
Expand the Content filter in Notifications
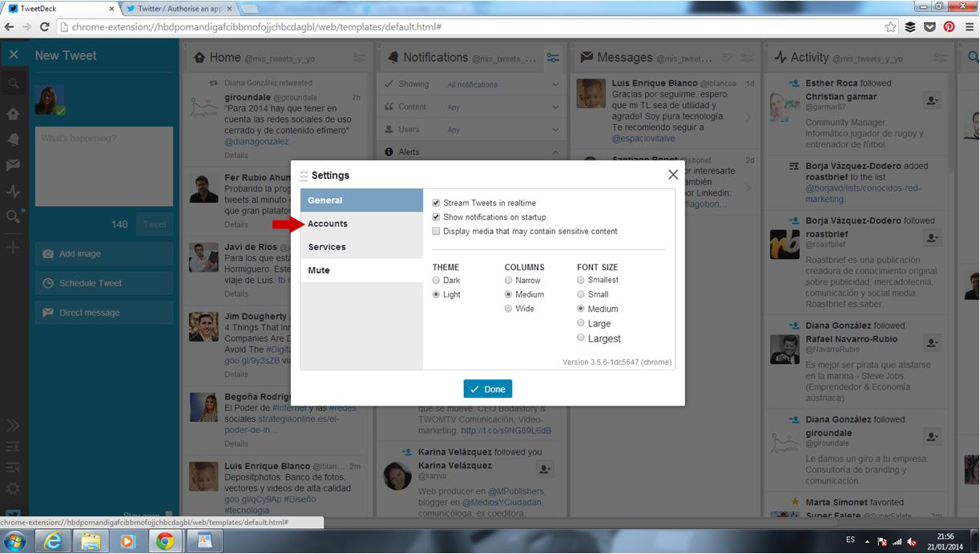(x=555, y=107)
